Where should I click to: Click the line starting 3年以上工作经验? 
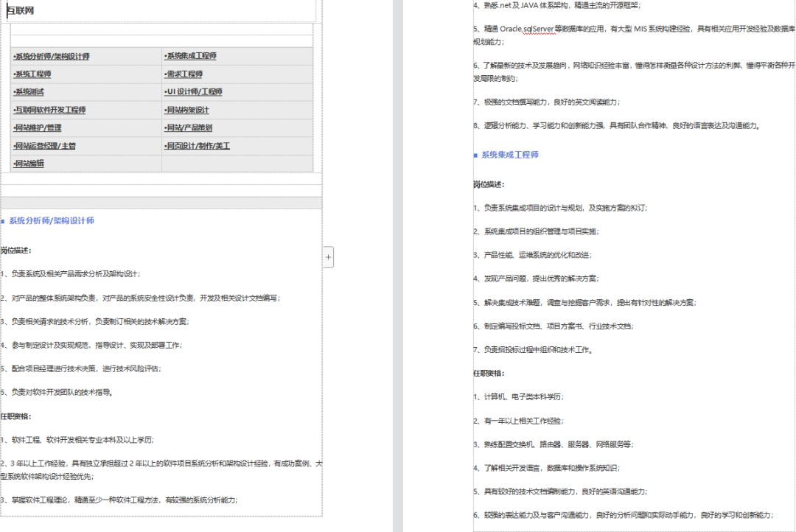pos(161,470)
